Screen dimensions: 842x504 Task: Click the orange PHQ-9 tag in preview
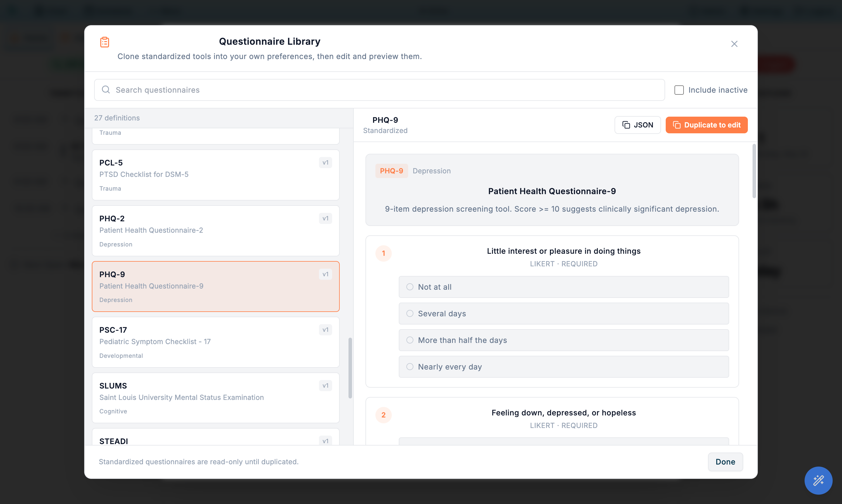391,171
